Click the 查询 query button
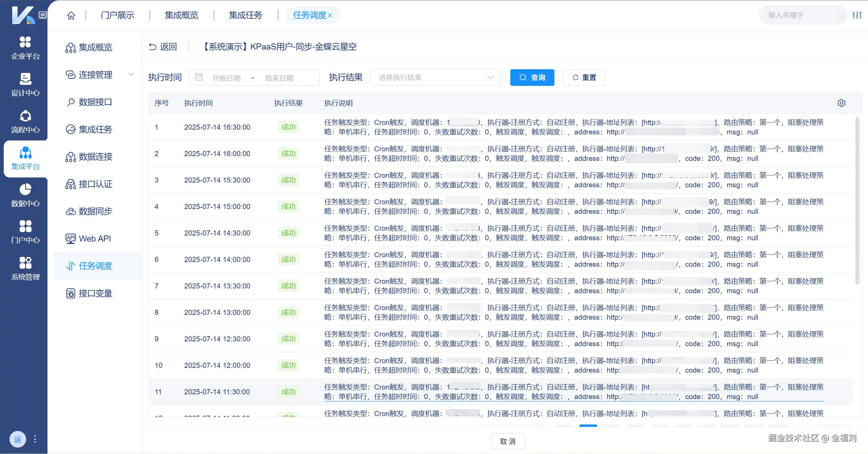This screenshot has width=868, height=454. click(532, 77)
